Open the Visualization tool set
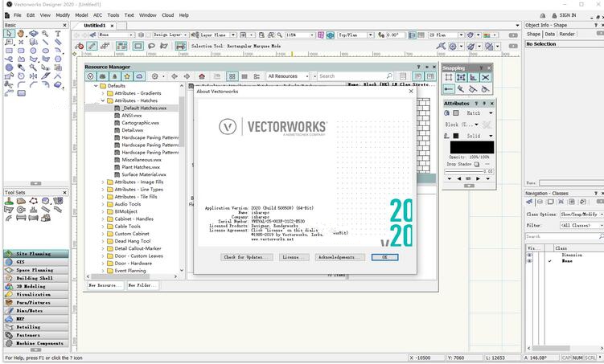 tap(36, 294)
